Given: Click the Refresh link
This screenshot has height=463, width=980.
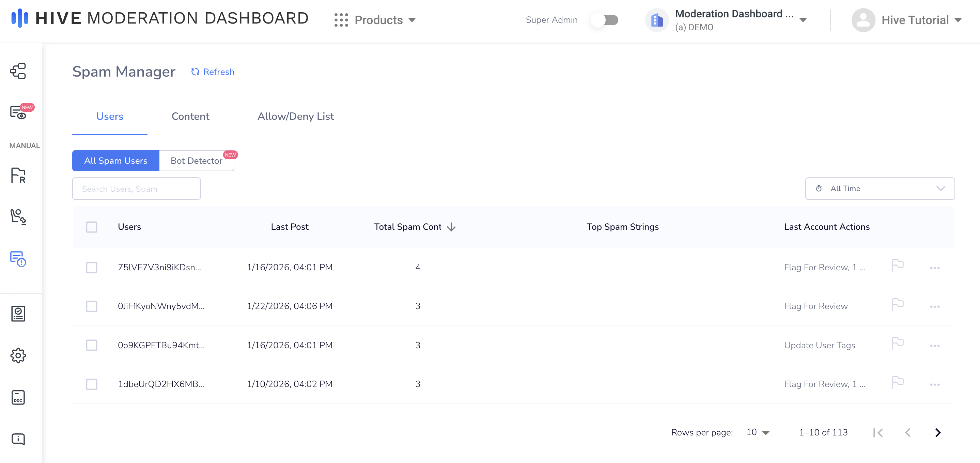Looking at the screenshot, I should (212, 72).
